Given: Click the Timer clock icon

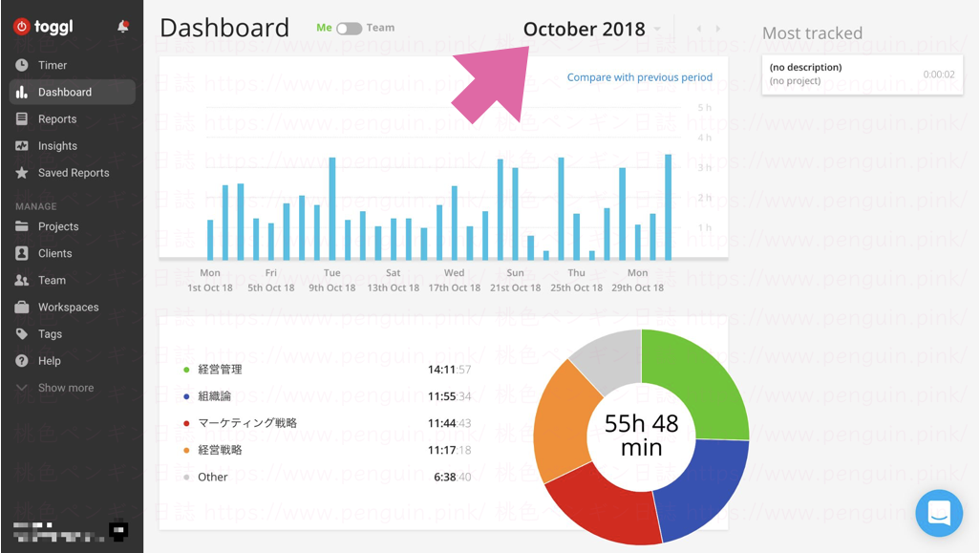Looking at the screenshot, I should (x=22, y=65).
